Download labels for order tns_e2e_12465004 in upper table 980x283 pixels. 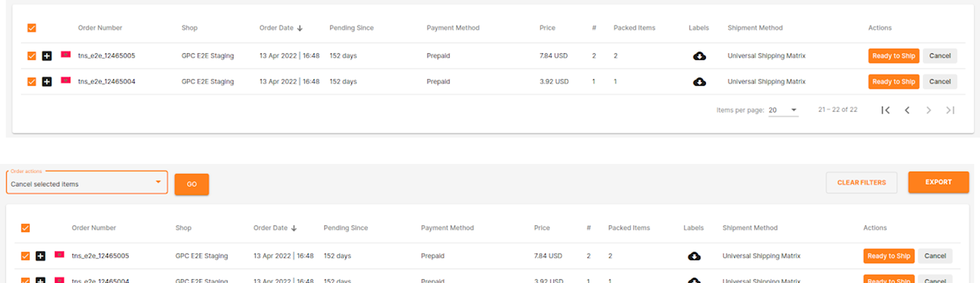click(699, 82)
